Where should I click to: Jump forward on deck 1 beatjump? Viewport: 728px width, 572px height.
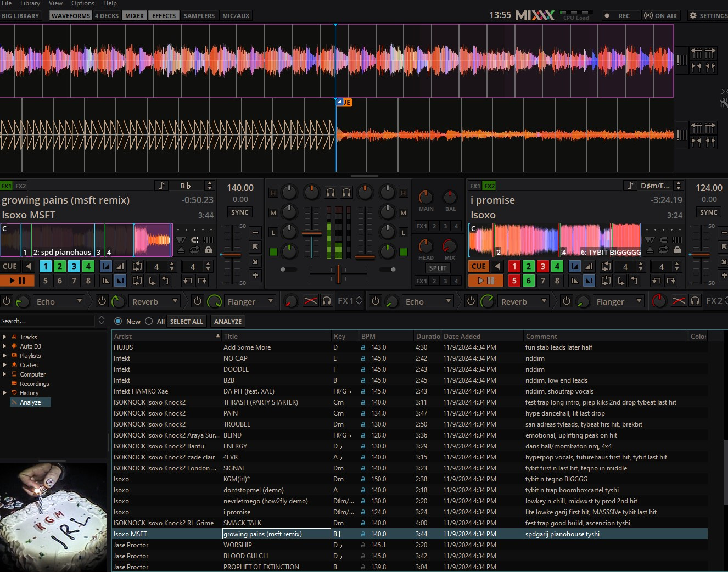click(202, 281)
